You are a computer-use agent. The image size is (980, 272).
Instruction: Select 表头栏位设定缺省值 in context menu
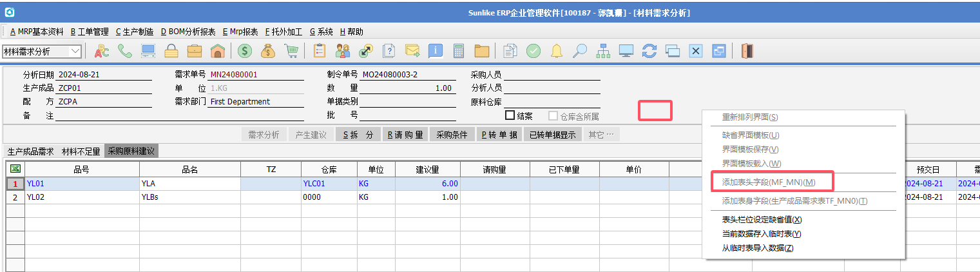(762, 220)
